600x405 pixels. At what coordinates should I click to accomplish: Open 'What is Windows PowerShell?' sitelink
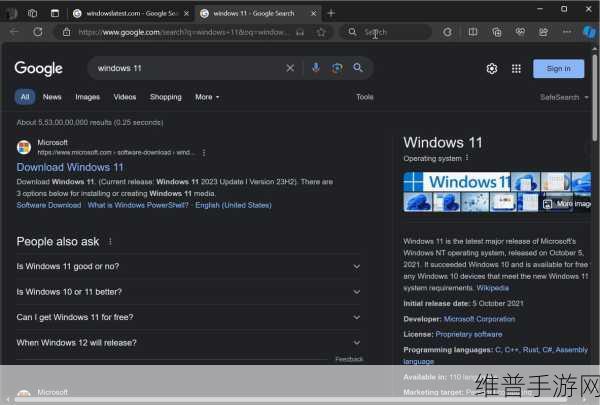click(138, 205)
